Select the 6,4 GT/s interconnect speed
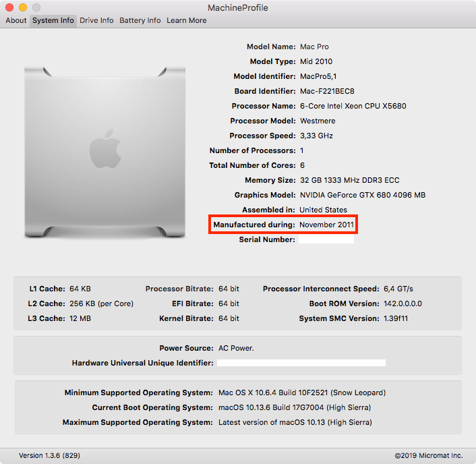Viewport: 476px width, 464px height. pos(398,289)
